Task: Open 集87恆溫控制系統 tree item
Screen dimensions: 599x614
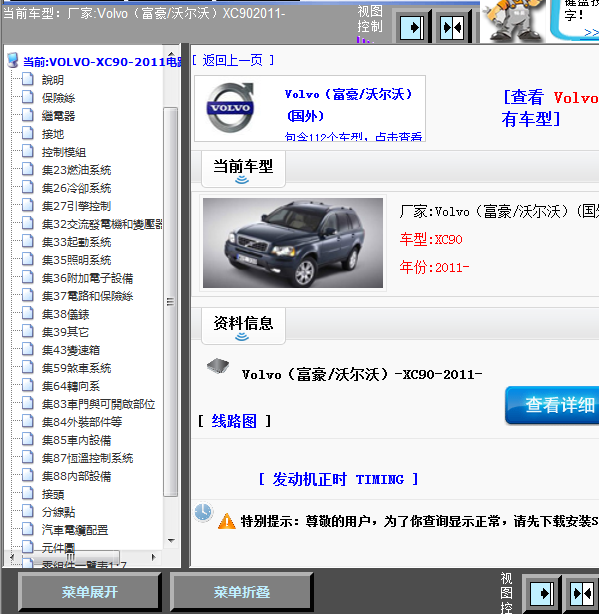Action: click(x=87, y=458)
